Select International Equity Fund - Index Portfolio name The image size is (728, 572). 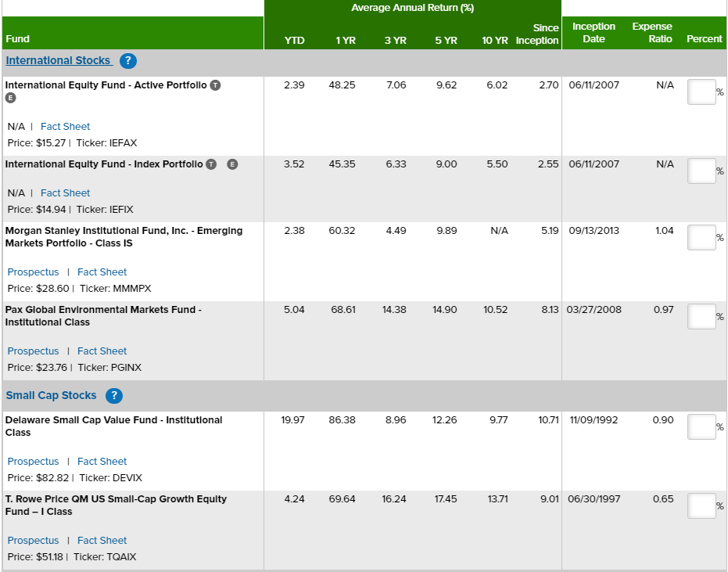(104, 164)
